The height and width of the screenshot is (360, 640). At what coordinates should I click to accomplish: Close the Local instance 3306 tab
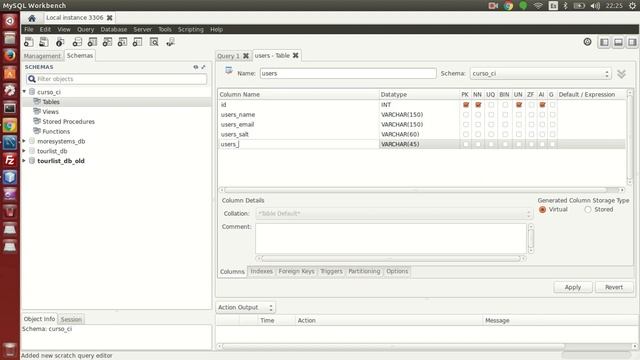pyautogui.click(x=109, y=18)
